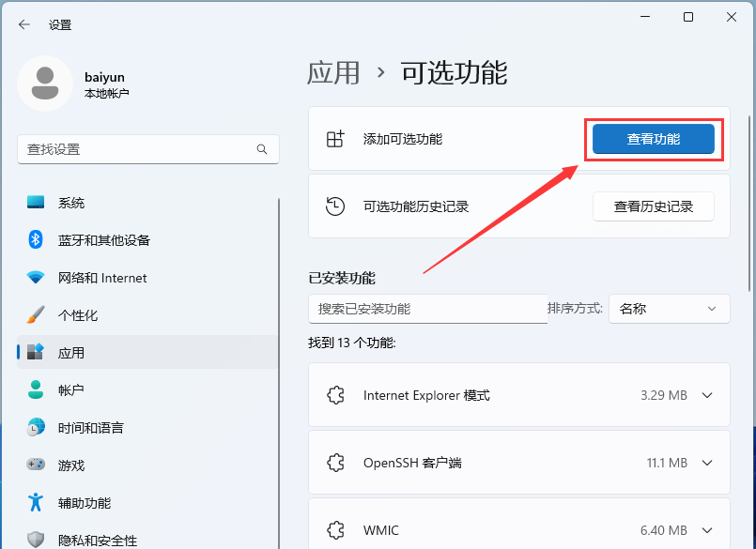Click the 3.29 MB size value
This screenshot has height=549, width=756.
[663, 395]
